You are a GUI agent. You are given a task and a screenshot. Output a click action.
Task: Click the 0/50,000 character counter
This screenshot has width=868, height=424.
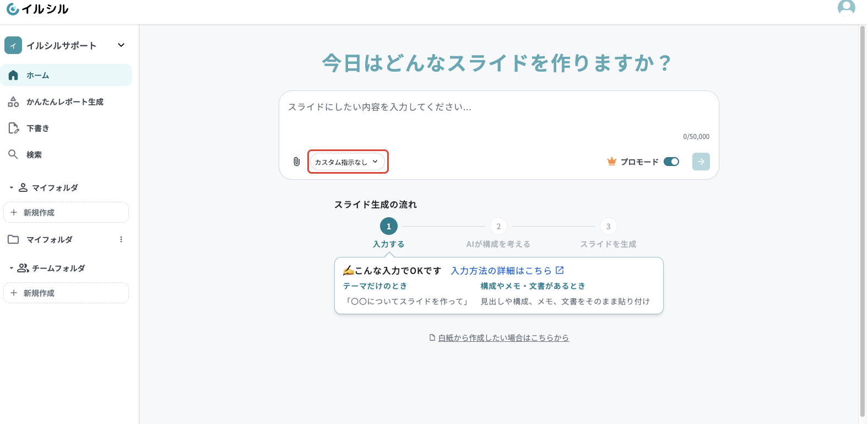point(696,136)
